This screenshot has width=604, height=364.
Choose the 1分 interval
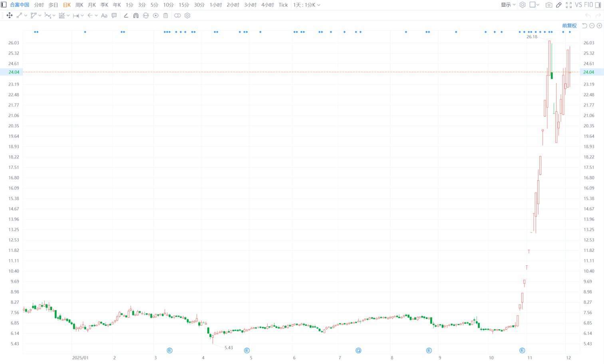[x=129, y=5]
